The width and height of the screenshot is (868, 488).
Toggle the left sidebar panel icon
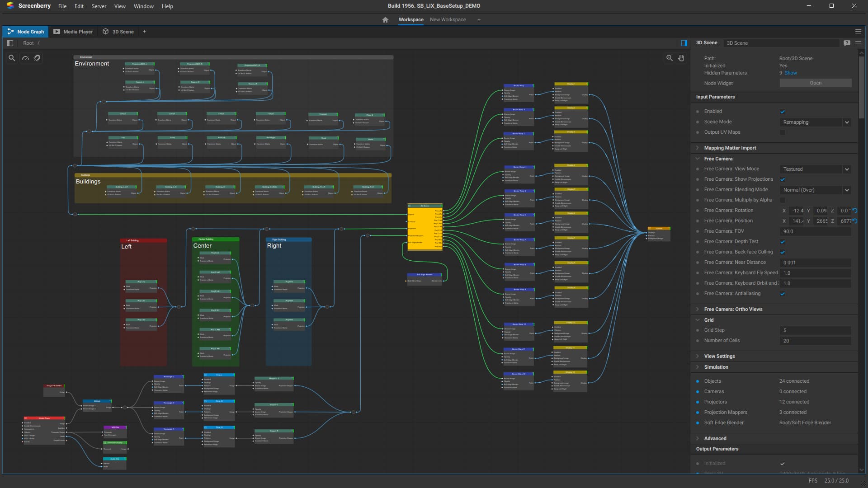pyautogui.click(x=10, y=43)
